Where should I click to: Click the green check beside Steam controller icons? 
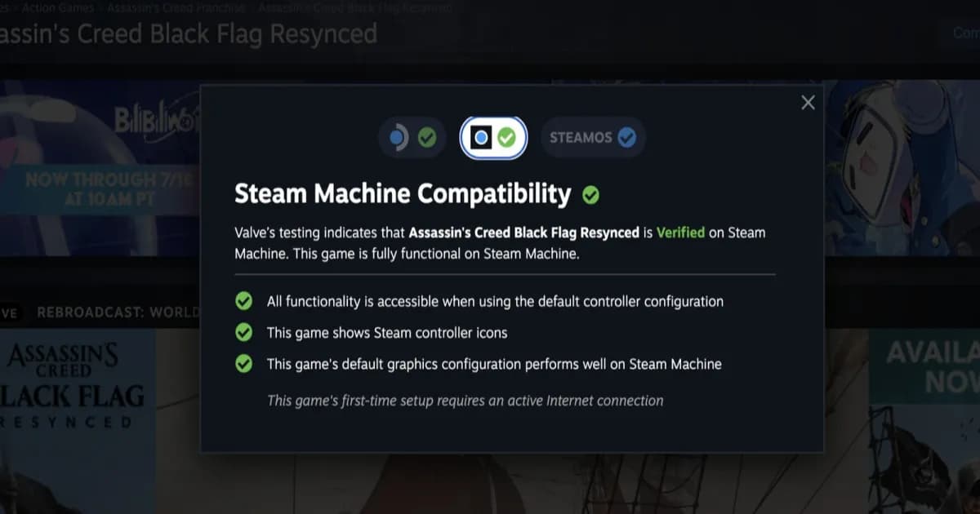(x=243, y=332)
